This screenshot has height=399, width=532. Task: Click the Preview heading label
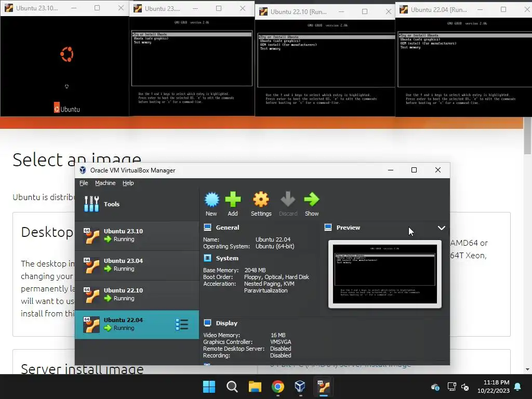(348, 228)
